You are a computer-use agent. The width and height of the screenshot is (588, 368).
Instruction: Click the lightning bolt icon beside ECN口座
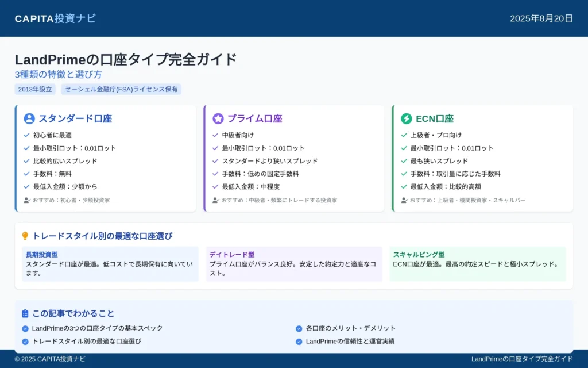point(406,118)
